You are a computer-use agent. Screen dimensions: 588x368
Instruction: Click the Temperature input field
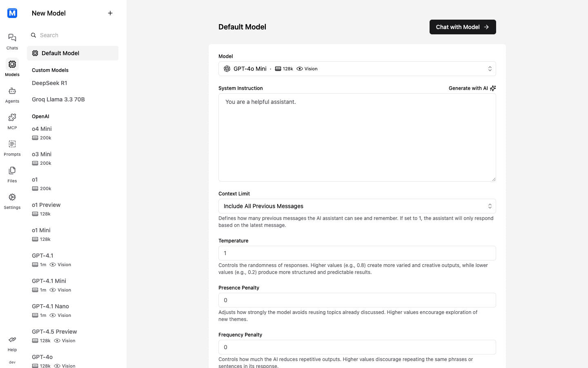357,253
